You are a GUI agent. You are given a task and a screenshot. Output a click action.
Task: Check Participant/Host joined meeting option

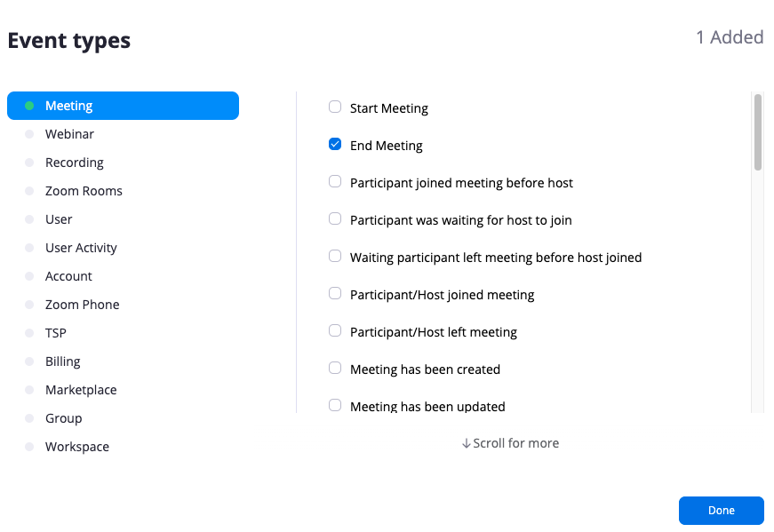point(335,294)
